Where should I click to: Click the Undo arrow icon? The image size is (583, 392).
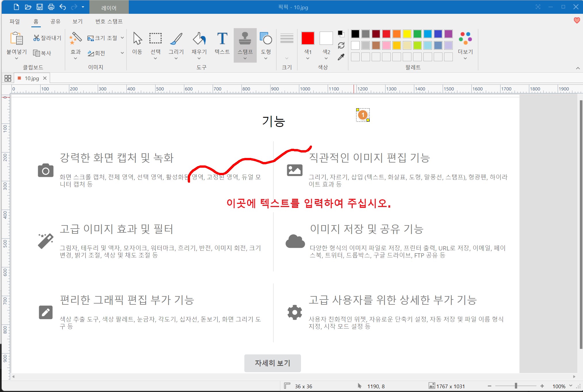pos(62,7)
